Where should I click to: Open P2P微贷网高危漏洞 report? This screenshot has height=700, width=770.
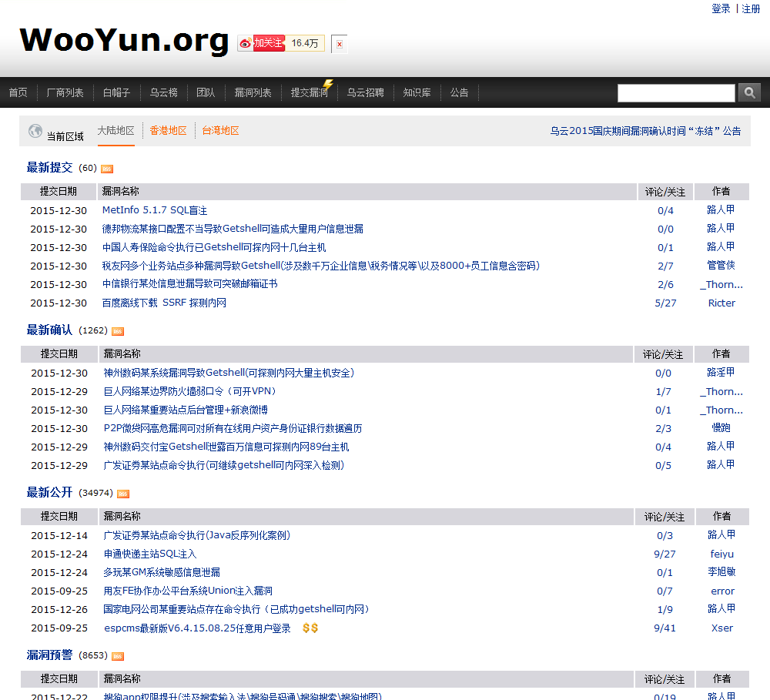[233, 428]
